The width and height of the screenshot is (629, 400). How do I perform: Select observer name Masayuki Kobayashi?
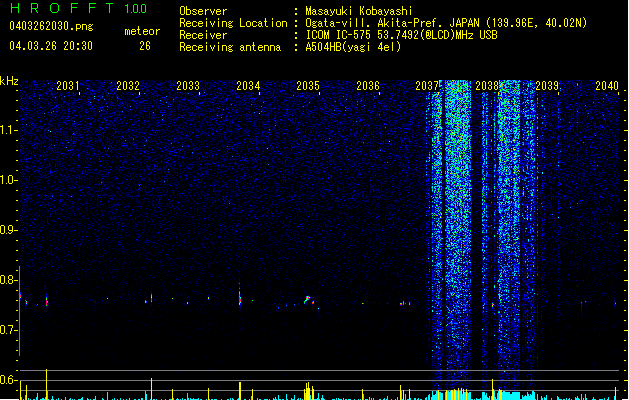pyautogui.click(x=359, y=11)
